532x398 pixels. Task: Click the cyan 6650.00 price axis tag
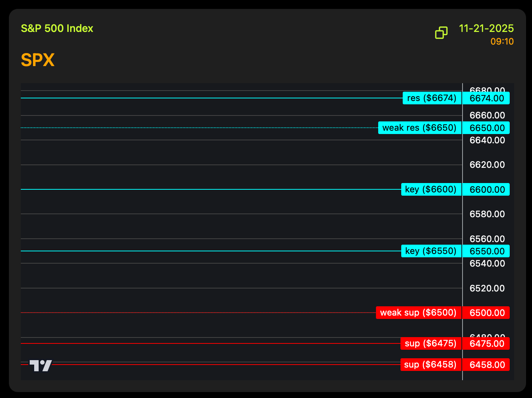(486, 128)
